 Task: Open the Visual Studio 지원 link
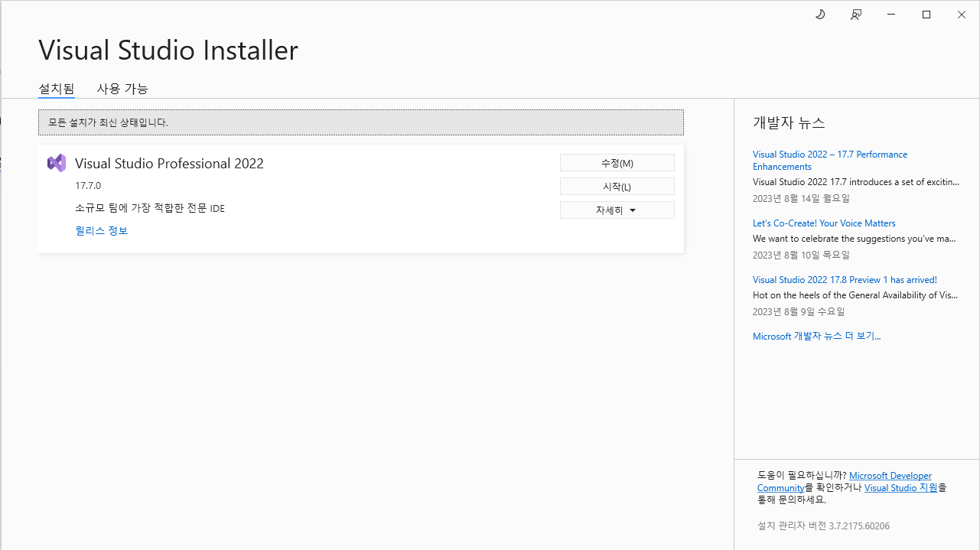coord(901,487)
